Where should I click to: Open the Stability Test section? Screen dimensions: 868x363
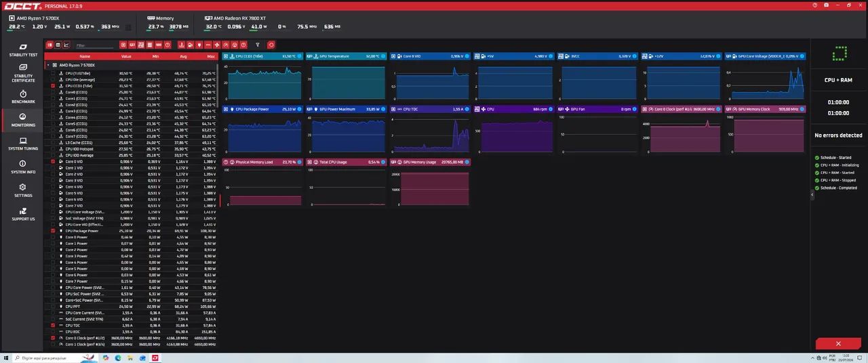23,49
